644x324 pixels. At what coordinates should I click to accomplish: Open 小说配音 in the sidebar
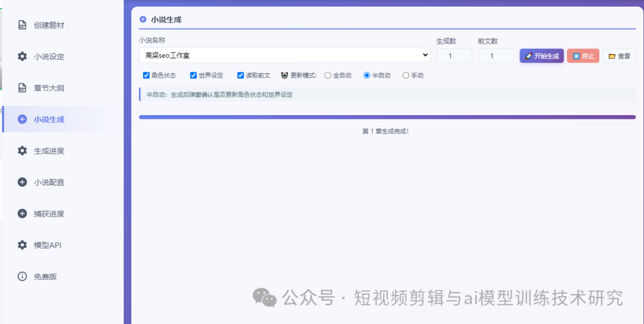[63, 182]
